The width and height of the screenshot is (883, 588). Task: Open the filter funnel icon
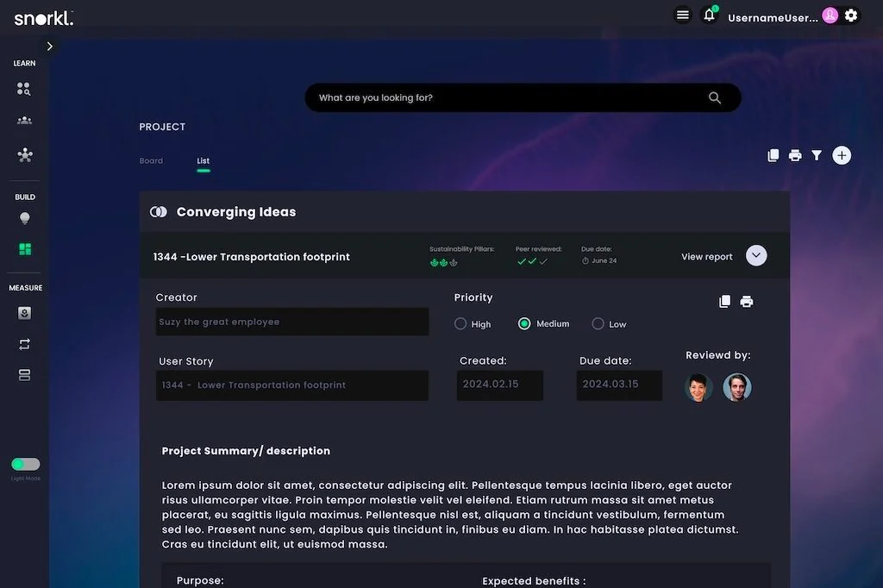[817, 155]
